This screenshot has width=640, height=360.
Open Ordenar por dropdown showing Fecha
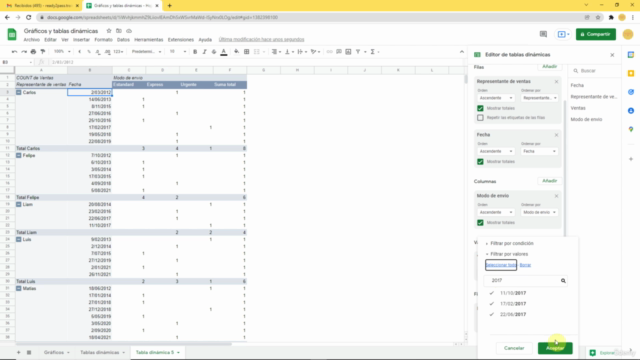[x=539, y=151]
